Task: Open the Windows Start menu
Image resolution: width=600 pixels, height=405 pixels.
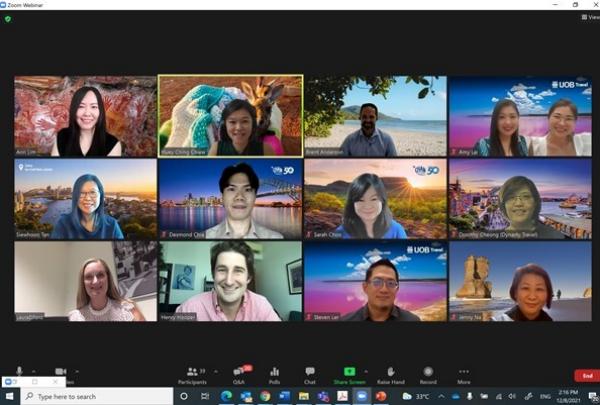Action: [x=9, y=396]
